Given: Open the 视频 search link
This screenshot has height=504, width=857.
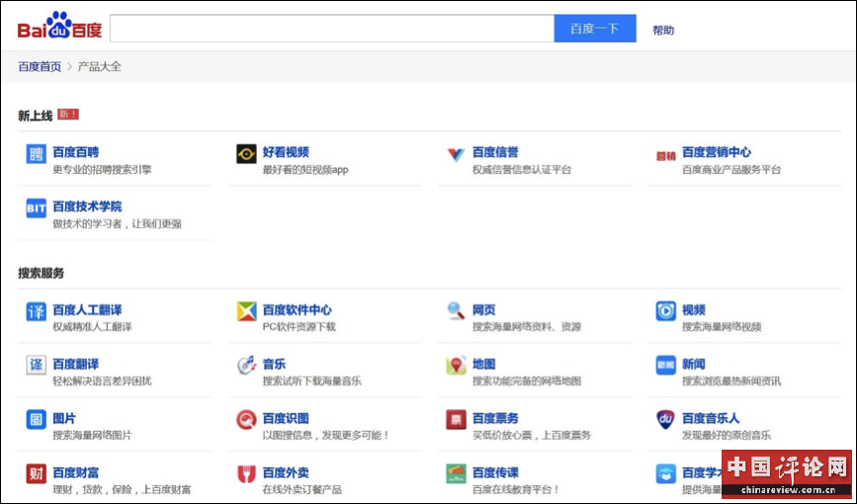Looking at the screenshot, I should (x=694, y=310).
